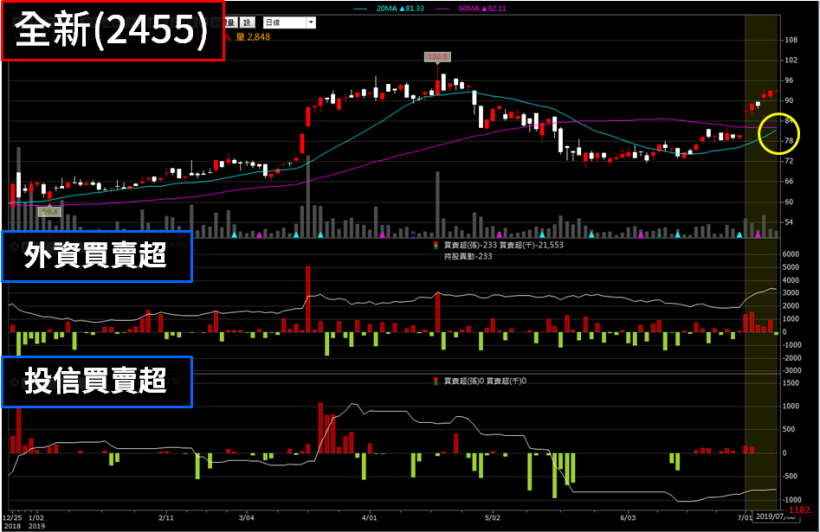Viewport: 820px width, 532px height.
Task: Click the red-green legend icon beside 買賣超(張)0
Action: (x=436, y=381)
